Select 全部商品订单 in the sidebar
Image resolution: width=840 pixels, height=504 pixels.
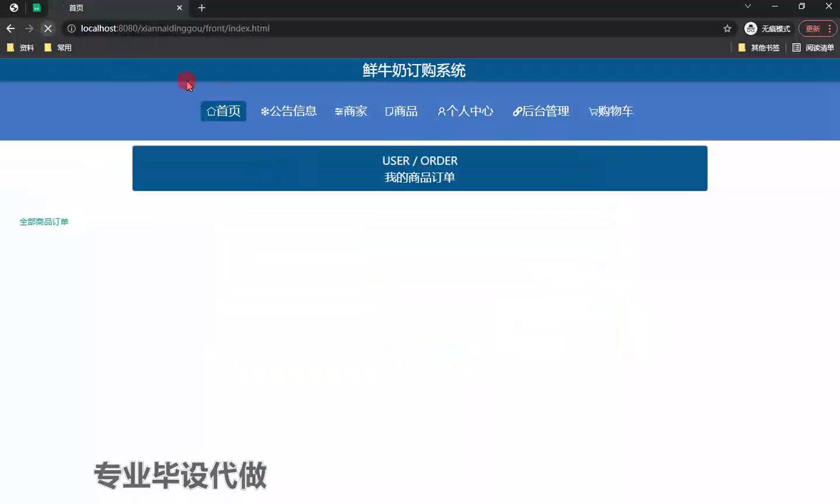coord(44,222)
